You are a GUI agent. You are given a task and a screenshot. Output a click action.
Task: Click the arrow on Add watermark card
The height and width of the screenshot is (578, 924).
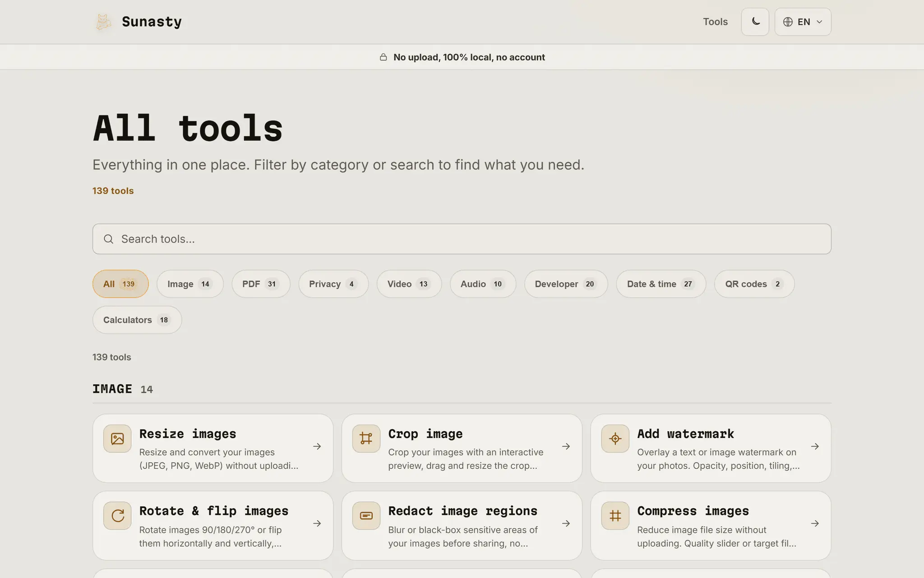point(815,446)
